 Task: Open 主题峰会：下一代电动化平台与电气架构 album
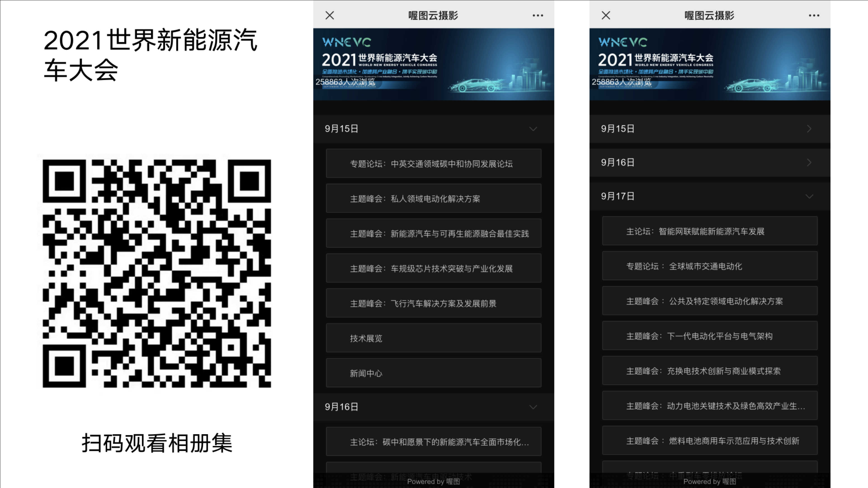[x=710, y=336]
